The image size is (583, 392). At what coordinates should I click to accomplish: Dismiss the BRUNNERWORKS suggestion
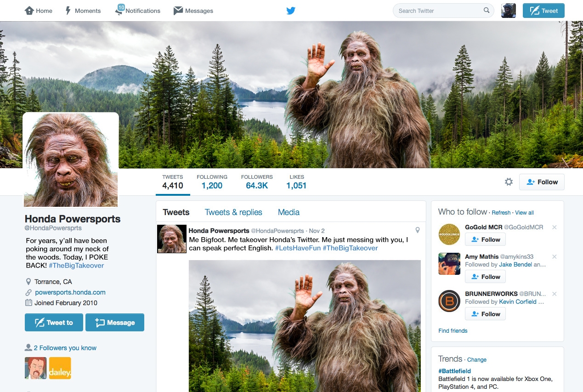[x=555, y=294]
